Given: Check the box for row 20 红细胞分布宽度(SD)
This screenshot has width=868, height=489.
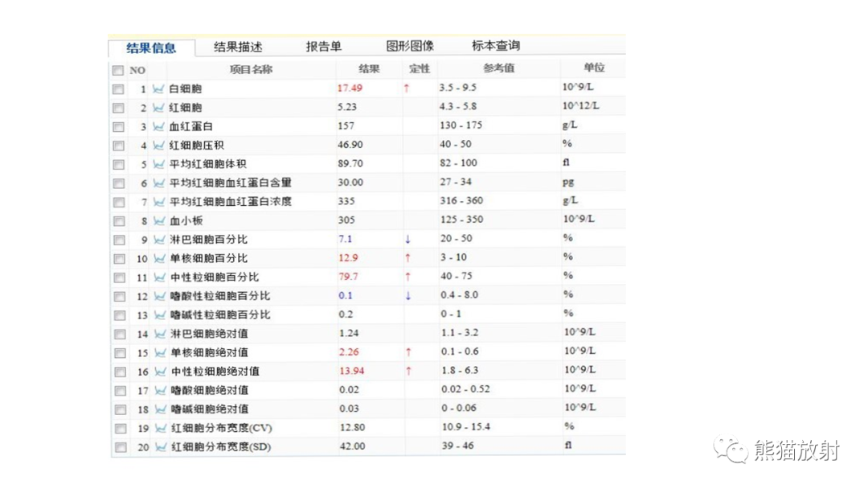Looking at the screenshot, I should (121, 447).
